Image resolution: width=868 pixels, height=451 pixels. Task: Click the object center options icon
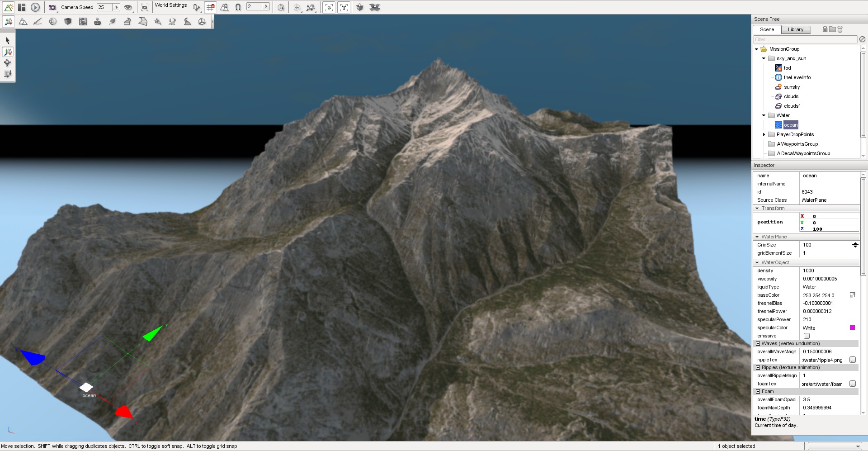(x=297, y=7)
